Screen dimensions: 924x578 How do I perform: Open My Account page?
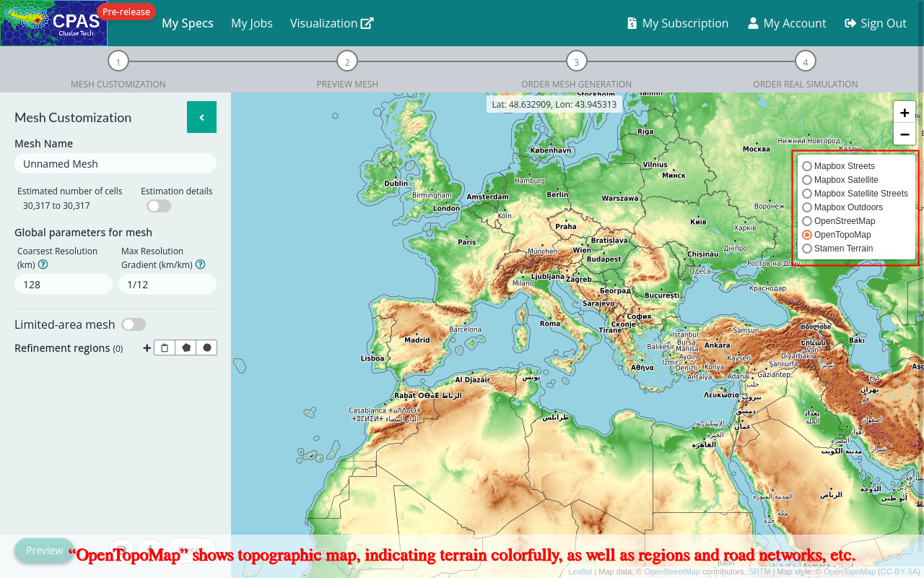pos(787,23)
